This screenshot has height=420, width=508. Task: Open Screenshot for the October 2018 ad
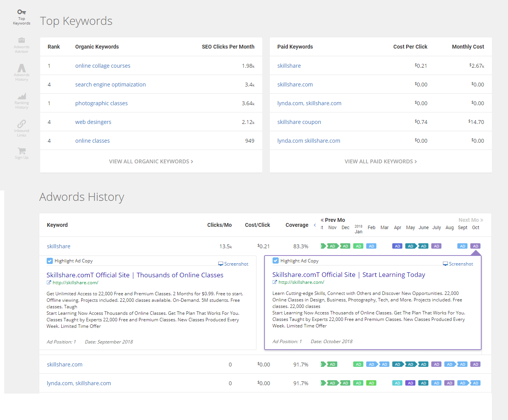458,264
